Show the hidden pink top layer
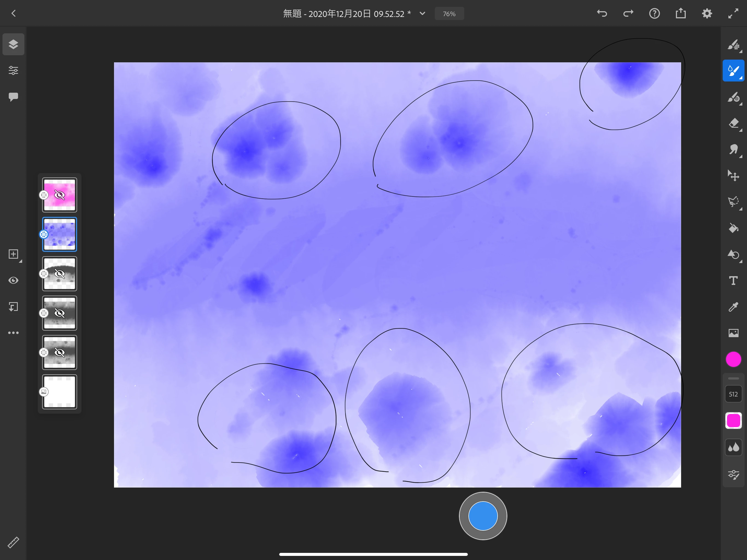This screenshot has width=747, height=560. (x=59, y=195)
